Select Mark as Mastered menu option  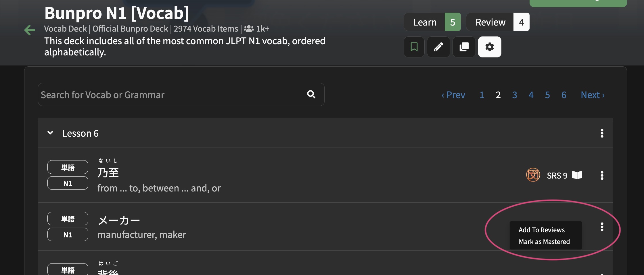[x=544, y=242]
